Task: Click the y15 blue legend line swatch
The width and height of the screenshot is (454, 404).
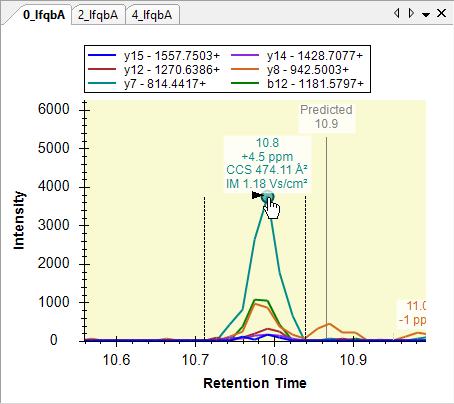Action: [102, 55]
